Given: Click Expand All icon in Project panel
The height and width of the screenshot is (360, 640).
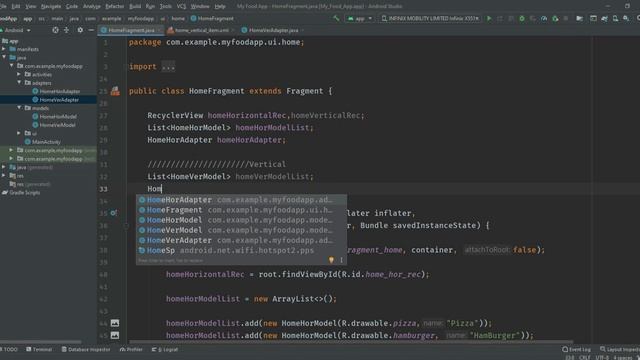Looking at the screenshot, I should point(67,30).
